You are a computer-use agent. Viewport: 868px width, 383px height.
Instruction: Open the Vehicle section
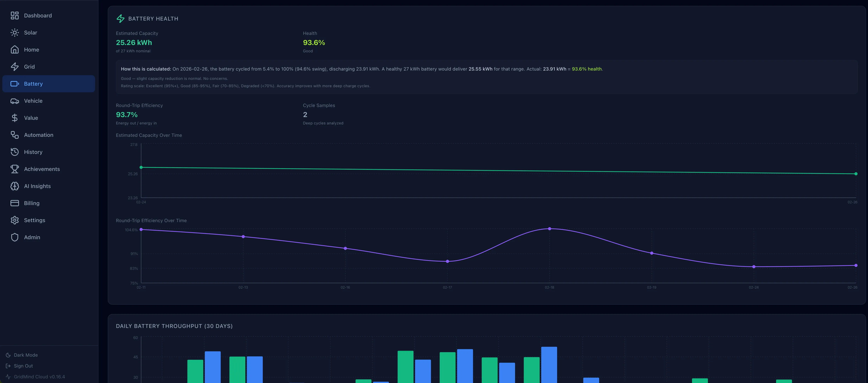48,101
